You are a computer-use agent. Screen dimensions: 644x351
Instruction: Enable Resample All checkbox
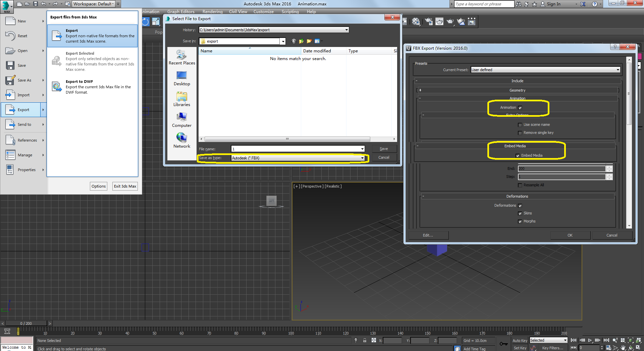click(x=520, y=185)
